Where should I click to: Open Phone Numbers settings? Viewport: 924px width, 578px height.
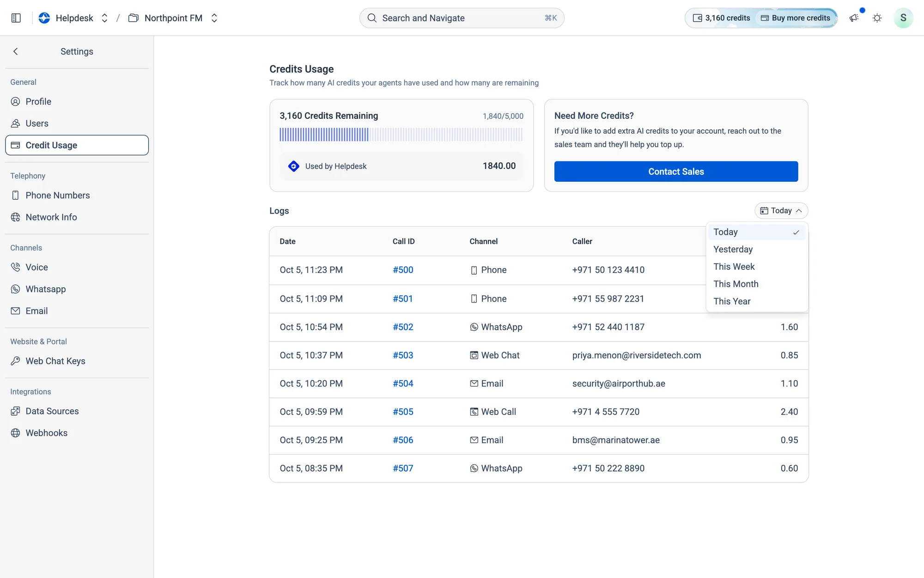point(77,196)
